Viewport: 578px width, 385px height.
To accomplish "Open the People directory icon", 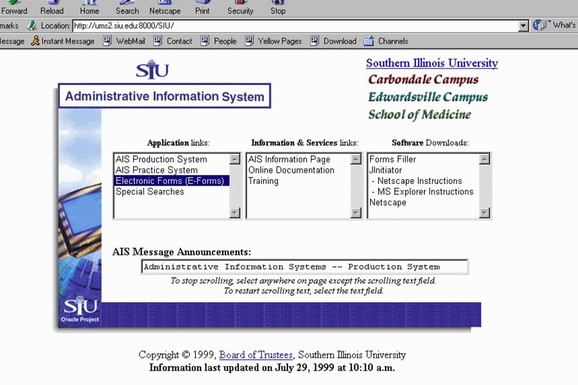I will (205, 41).
